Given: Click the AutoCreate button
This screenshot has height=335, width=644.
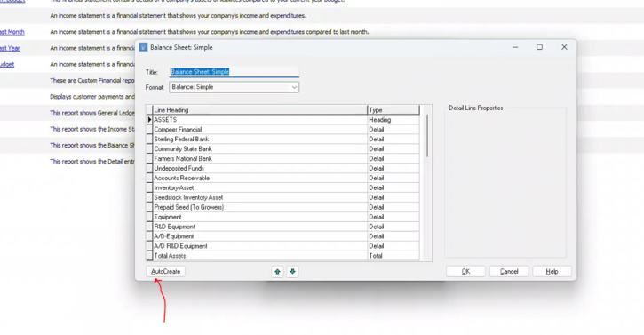Looking at the screenshot, I should [x=166, y=272].
